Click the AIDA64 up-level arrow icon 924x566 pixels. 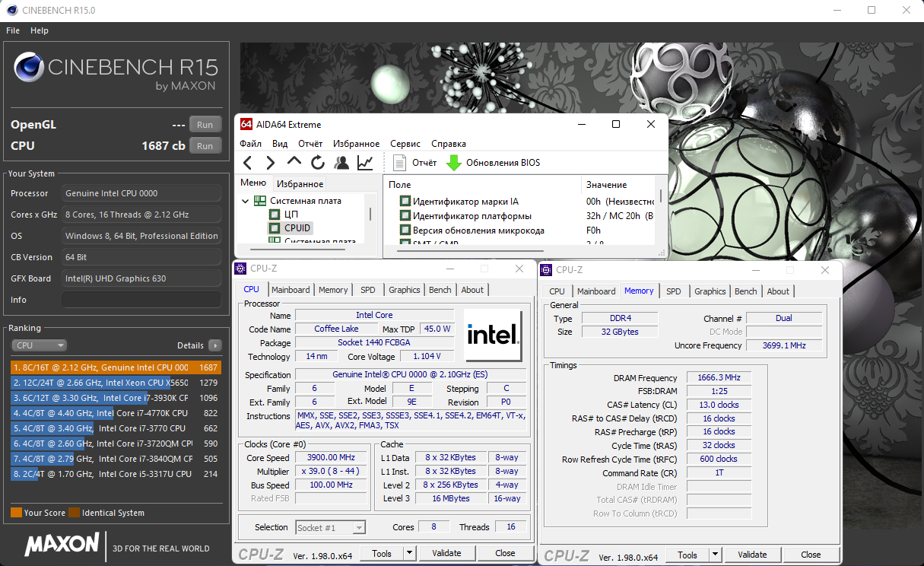[294, 162]
